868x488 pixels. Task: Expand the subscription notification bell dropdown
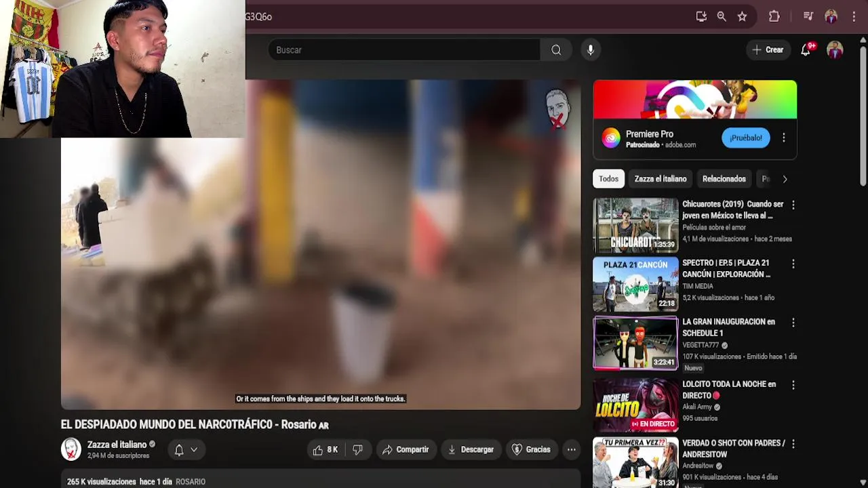pos(186,449)
